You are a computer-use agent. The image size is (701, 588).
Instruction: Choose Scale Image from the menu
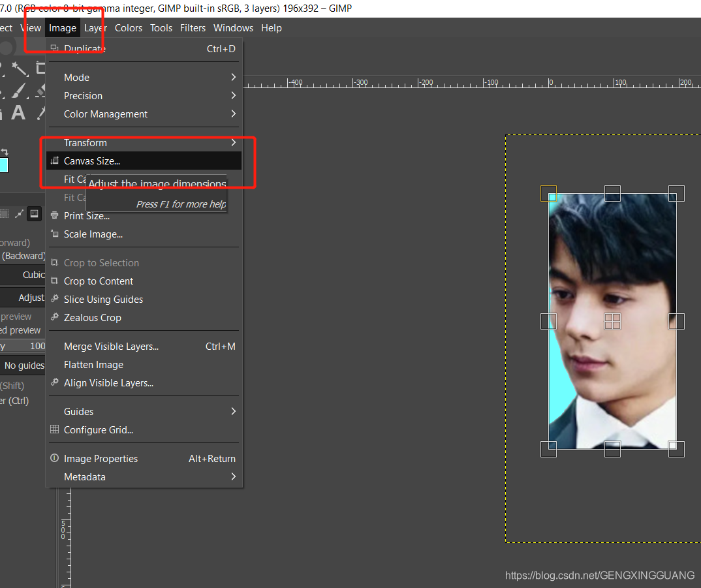click(x=144, y=234)
